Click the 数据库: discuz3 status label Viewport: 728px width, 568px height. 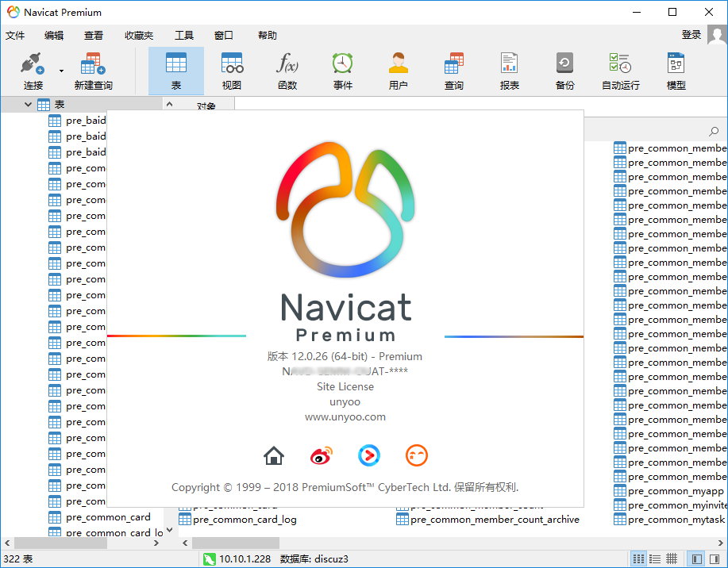tap(314, 558)
